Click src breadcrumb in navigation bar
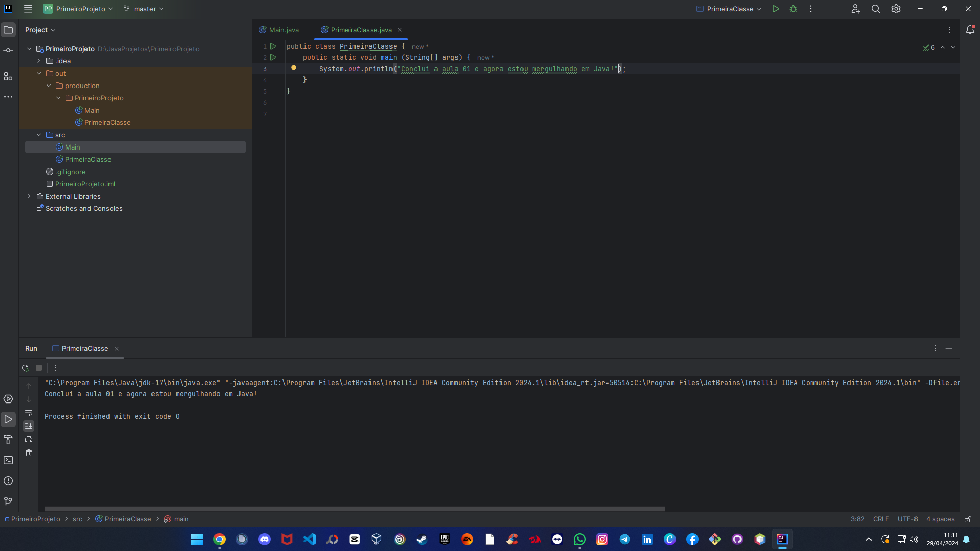Viewport: 980px width, 551px height. [77, 519]
